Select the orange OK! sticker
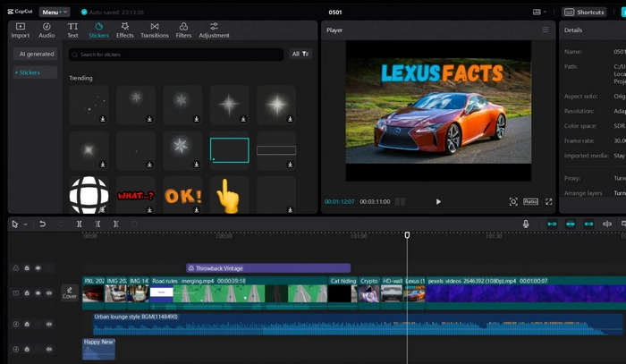Viewport: 626px width, 364px height. click(182, 195)
